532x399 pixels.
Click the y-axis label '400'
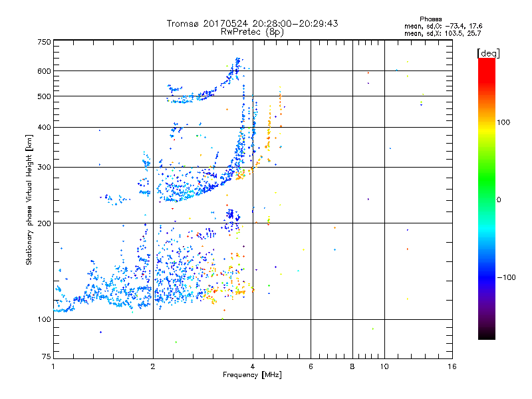[x=44, y=127]
